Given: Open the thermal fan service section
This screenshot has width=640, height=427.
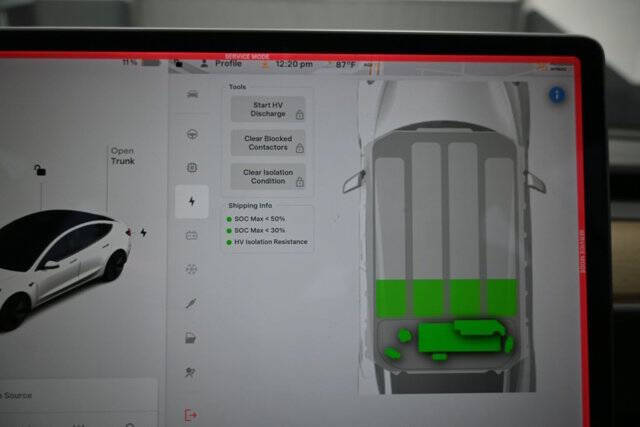Looking at the screenshot, I should click(x=191, y=269).
